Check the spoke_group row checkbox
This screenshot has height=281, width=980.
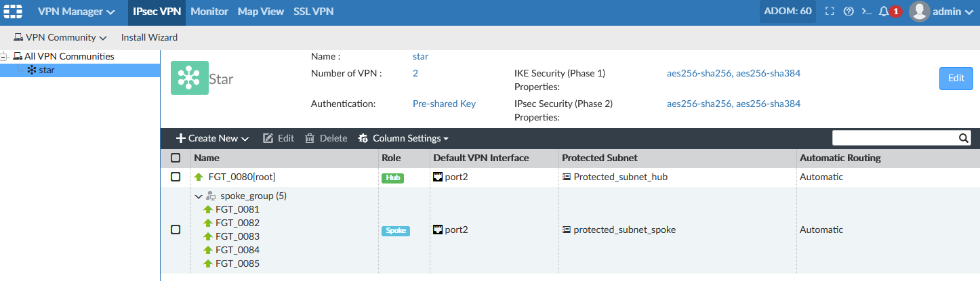click(x=176, y=230)
